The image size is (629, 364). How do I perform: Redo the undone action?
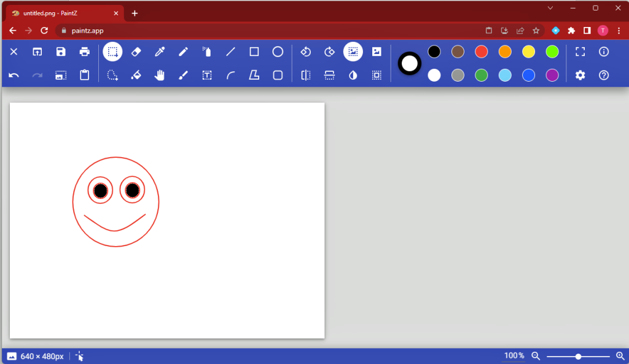37,75
